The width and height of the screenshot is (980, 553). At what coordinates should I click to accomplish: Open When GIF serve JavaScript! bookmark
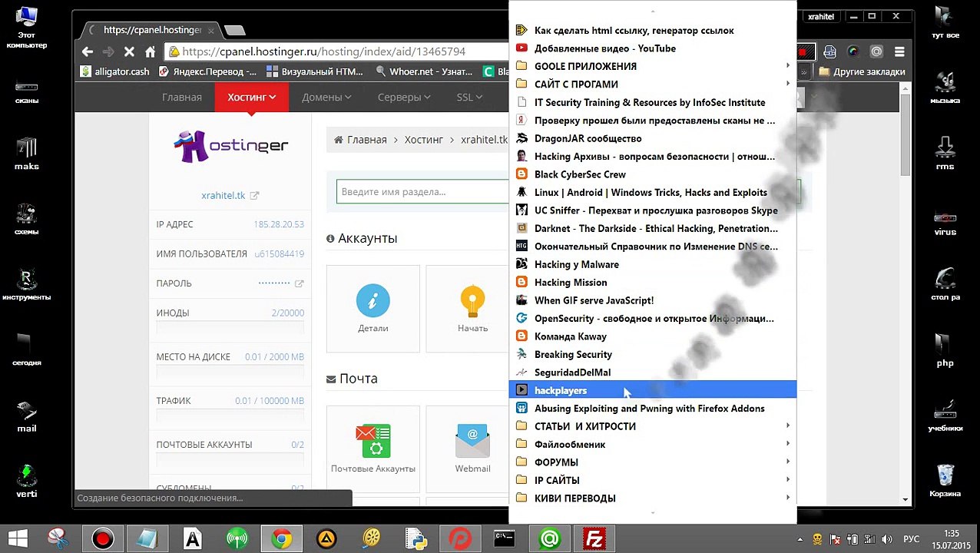[652, 300]
